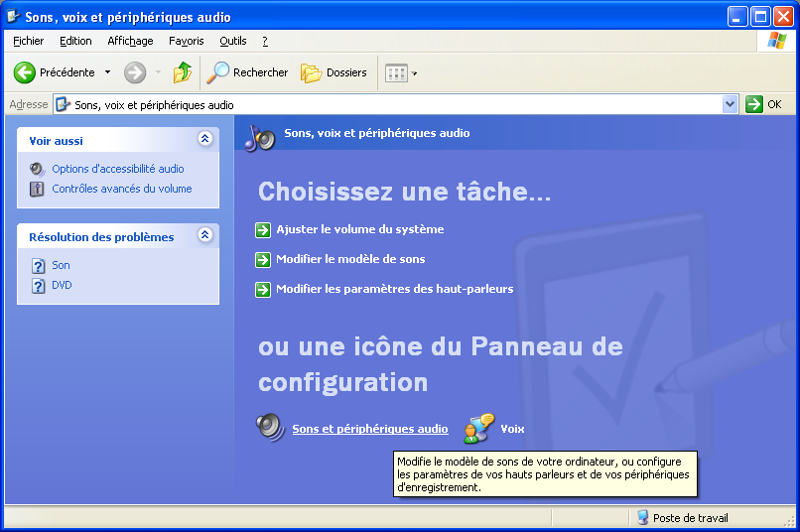The image size is (800, 532).
Task: Click the Rechercher magnifying glass icon
Action: coord(217,72)
